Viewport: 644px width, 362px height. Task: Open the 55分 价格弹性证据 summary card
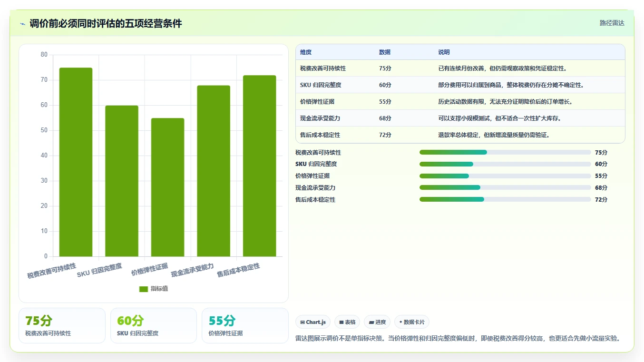245,325
